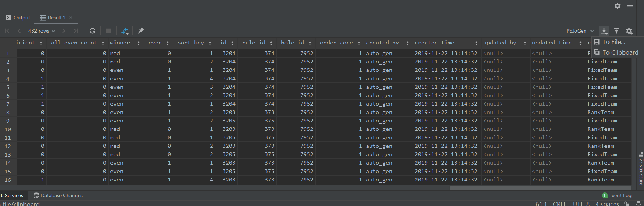Go to the next page of results
Image resolution: width=644 pixels, height=206 pixels.
[x=64, y=31]
